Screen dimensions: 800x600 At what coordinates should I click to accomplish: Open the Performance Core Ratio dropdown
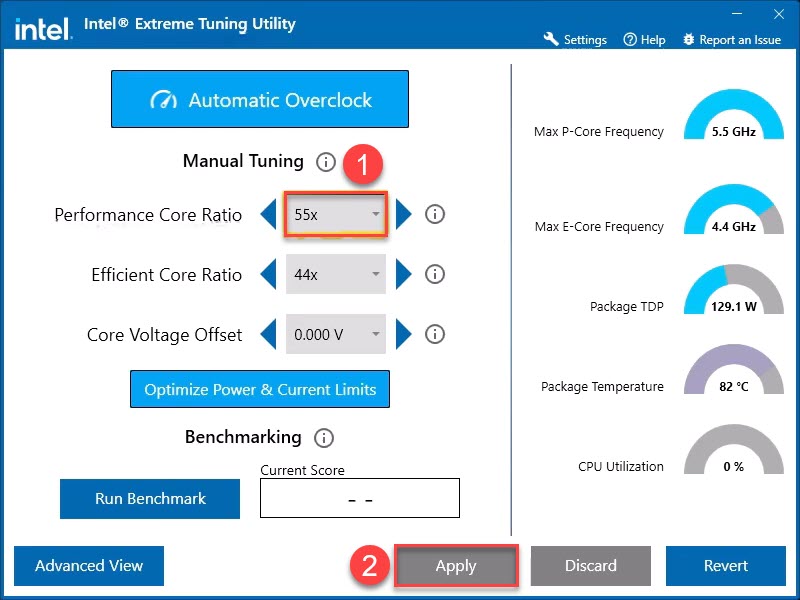click(336, 214)
